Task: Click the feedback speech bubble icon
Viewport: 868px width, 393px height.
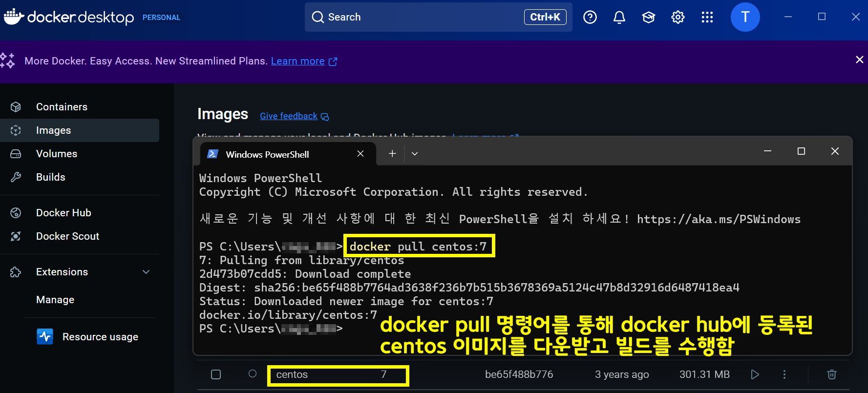Action: coord(325,117)
